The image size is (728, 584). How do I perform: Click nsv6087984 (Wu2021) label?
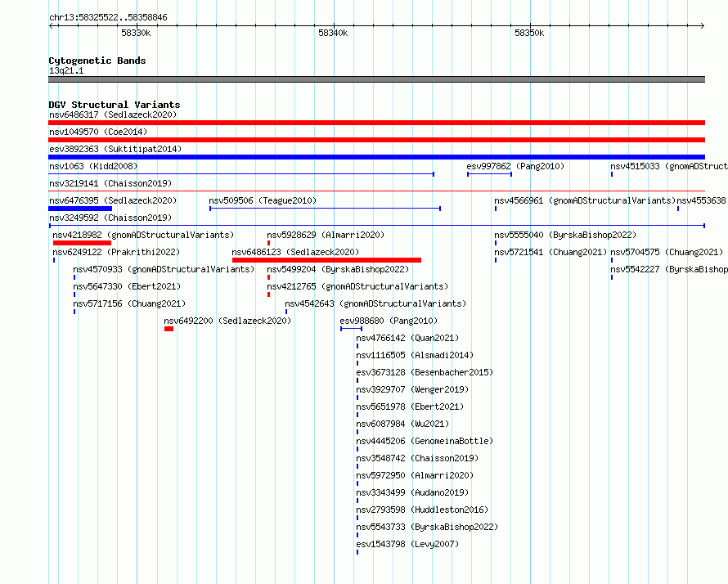(x=402, y=424)
